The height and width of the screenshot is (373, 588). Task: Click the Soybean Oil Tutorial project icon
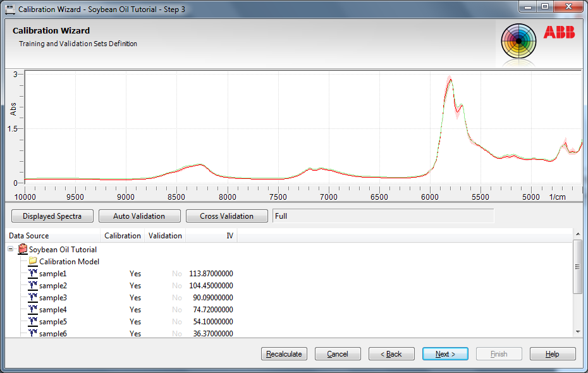coord(23,250)
